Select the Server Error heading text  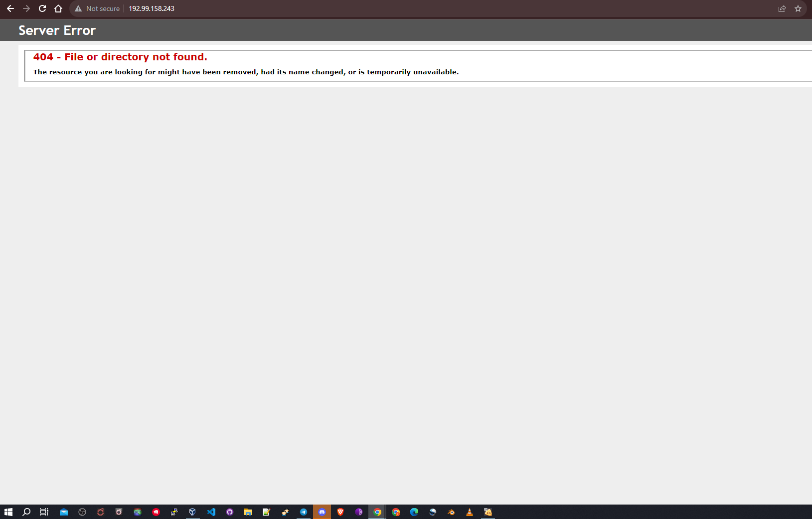point(57,30)
